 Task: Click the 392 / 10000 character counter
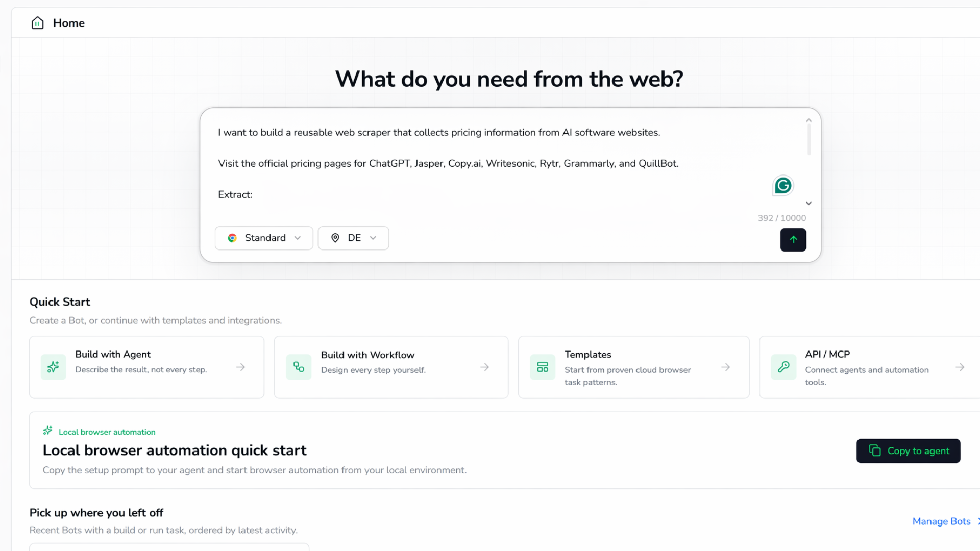[782, 218]
